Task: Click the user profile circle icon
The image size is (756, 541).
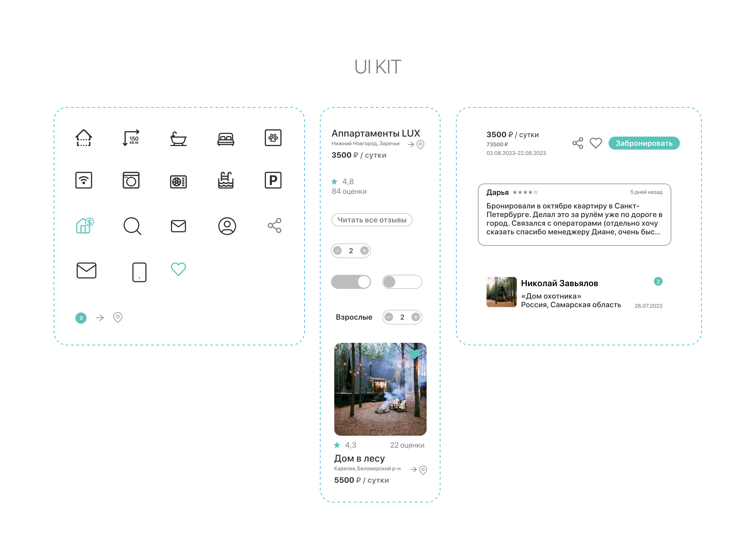Action: (x=227, y=226)
